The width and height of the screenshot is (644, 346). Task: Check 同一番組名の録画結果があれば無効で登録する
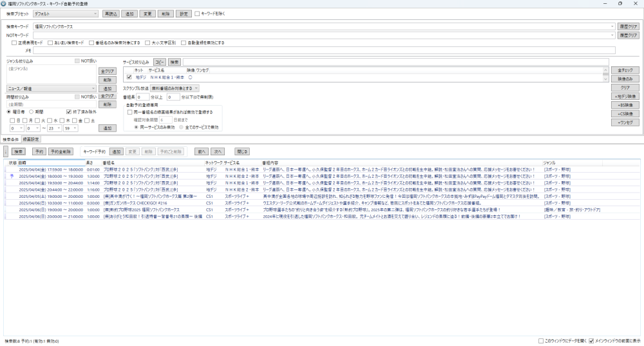tap(130, 112)
